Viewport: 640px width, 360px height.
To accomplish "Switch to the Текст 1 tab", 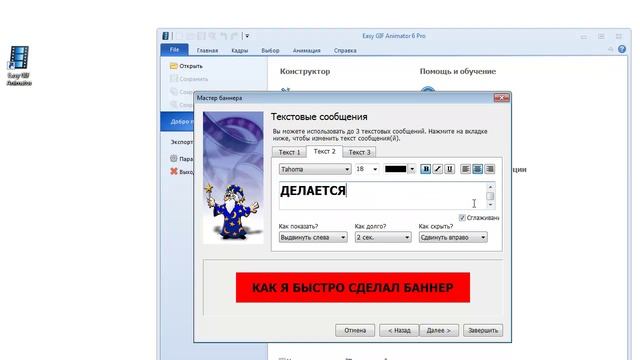I will point(289,152).
